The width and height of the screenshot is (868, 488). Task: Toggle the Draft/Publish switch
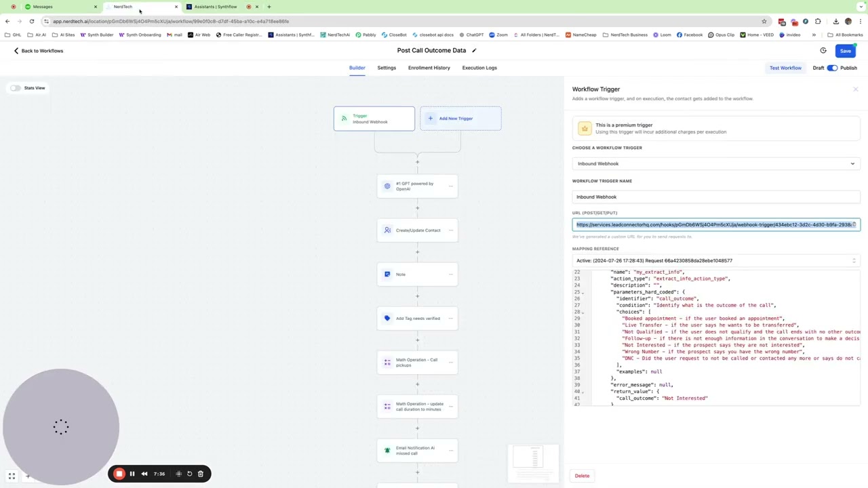point(832,68)
